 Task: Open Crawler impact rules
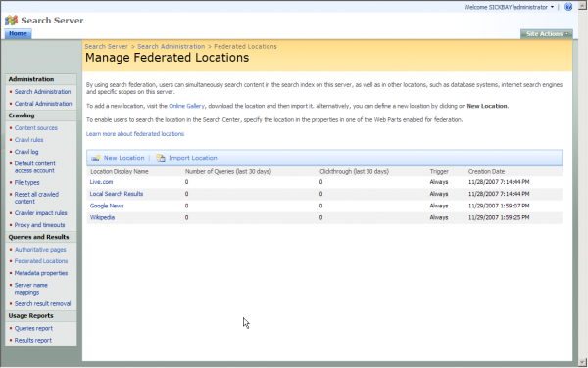40,213
